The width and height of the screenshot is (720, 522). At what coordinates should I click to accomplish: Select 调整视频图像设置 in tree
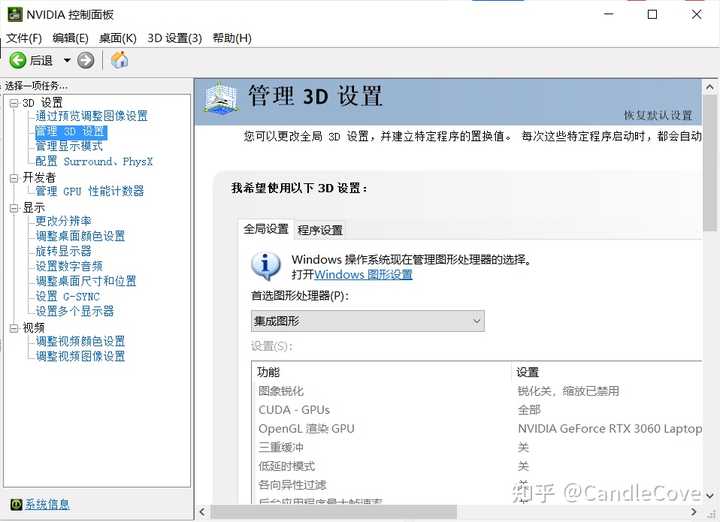pyautogui.click(x=80, y=356)
